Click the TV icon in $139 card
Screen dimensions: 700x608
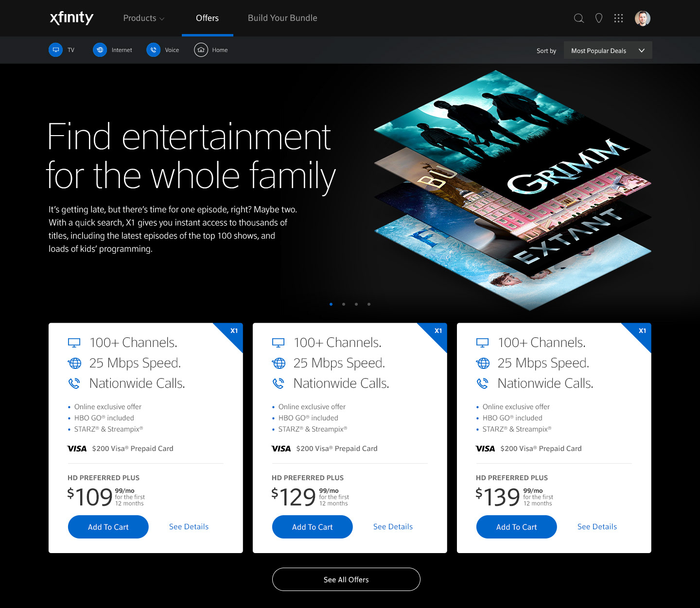click(x=482, y=343)
